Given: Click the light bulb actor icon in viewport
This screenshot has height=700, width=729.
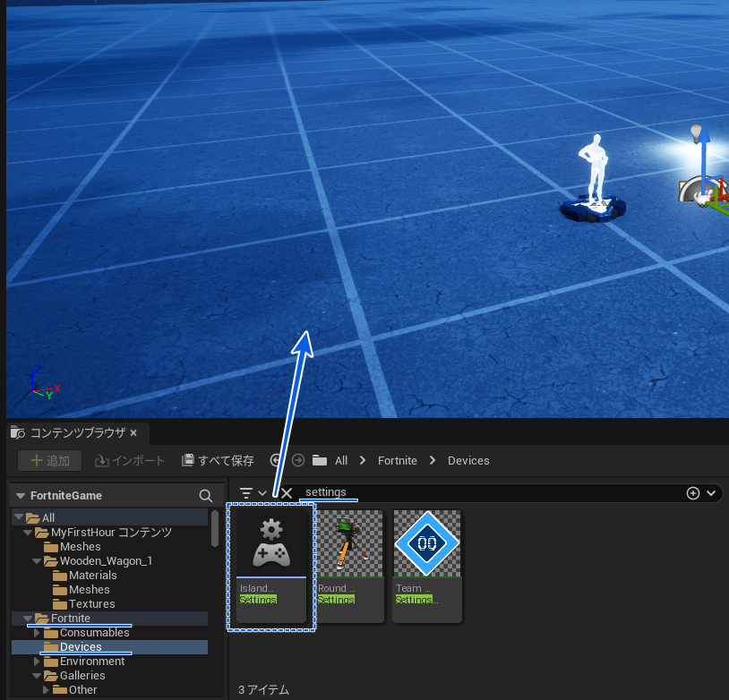Looking at the screenshot, I should point(696,132).
